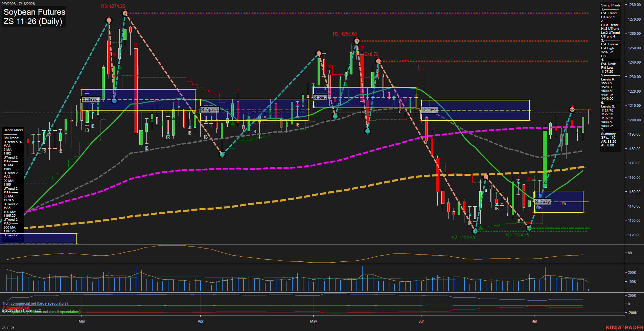Image resolution: width=644 pixels, height=331 pixels.
Task: Click the 2/9/2026 - 7/16/2026 date range
Action: pos(18,4)
